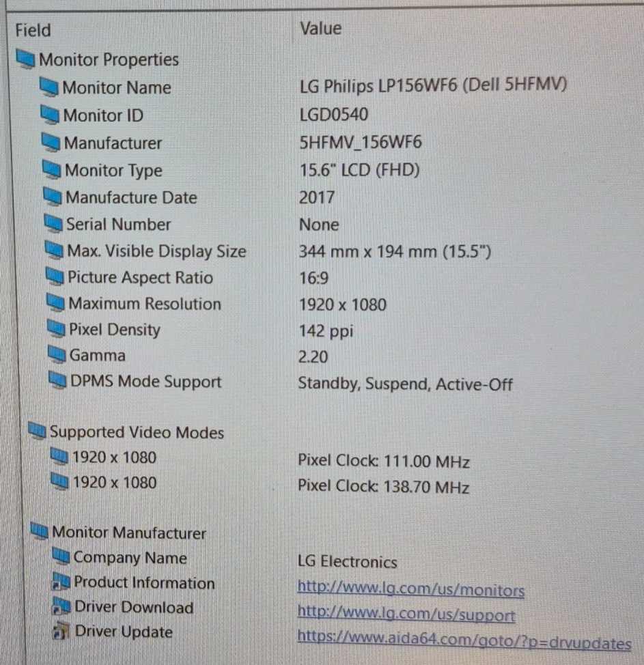Select the Monitor ID label

[103, 115]
